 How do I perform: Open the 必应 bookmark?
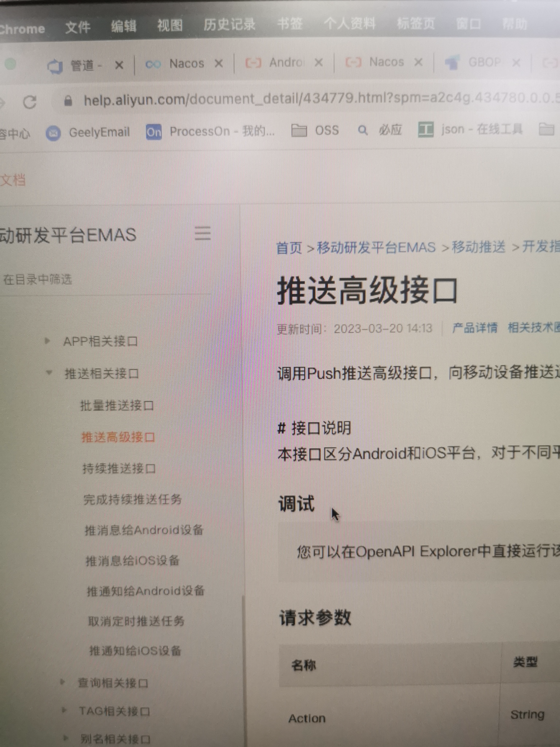380,129
